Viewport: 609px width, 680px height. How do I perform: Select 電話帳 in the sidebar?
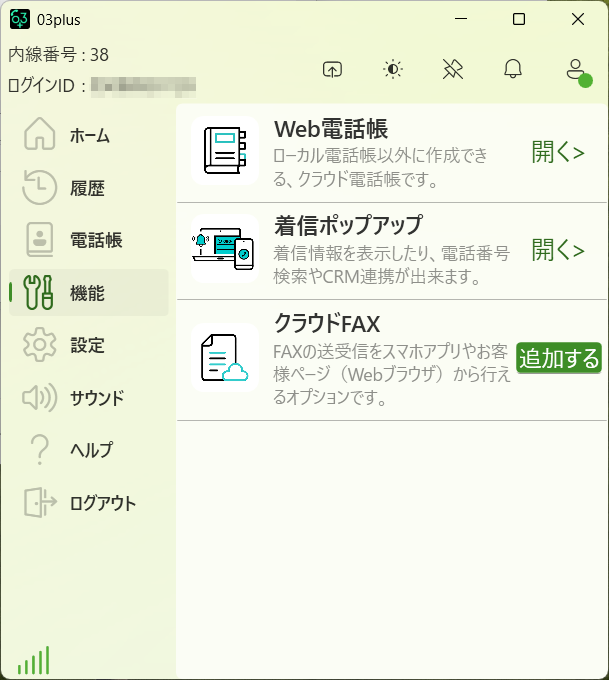pyautogui.click(x=88, y=240)
